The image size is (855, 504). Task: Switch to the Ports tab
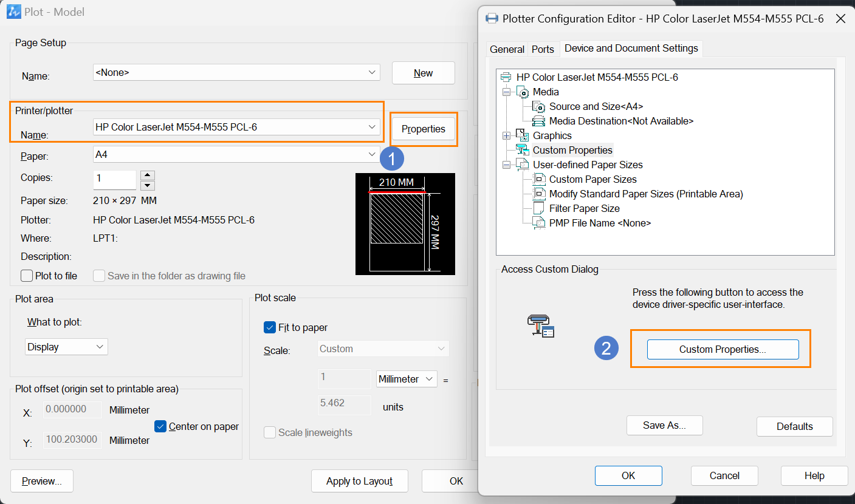pos(543,49)
